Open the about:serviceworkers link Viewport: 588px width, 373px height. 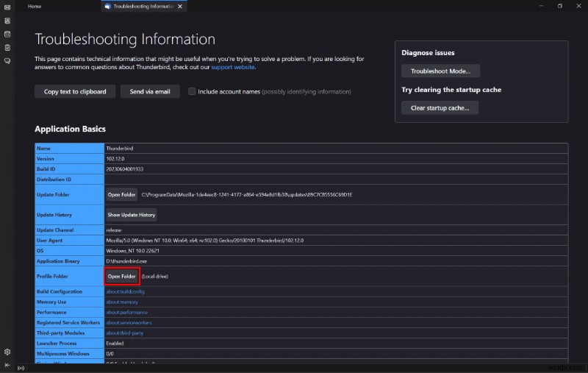129,323
